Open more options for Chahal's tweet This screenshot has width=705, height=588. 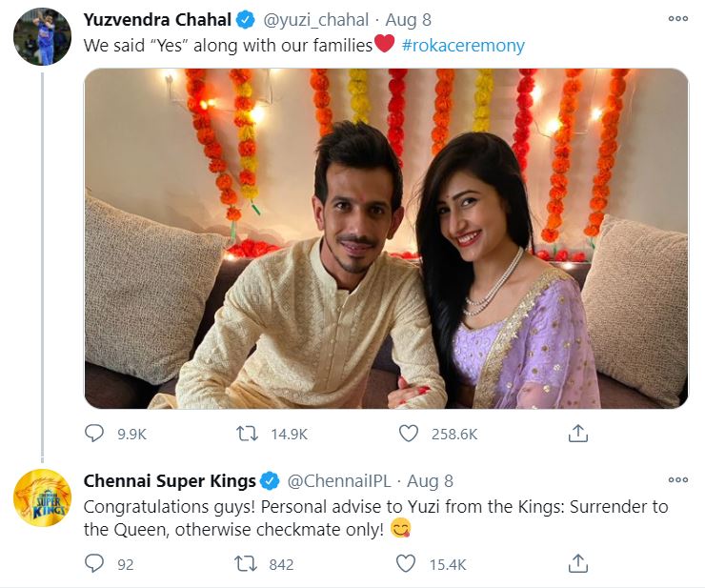(x=677, y=18)
